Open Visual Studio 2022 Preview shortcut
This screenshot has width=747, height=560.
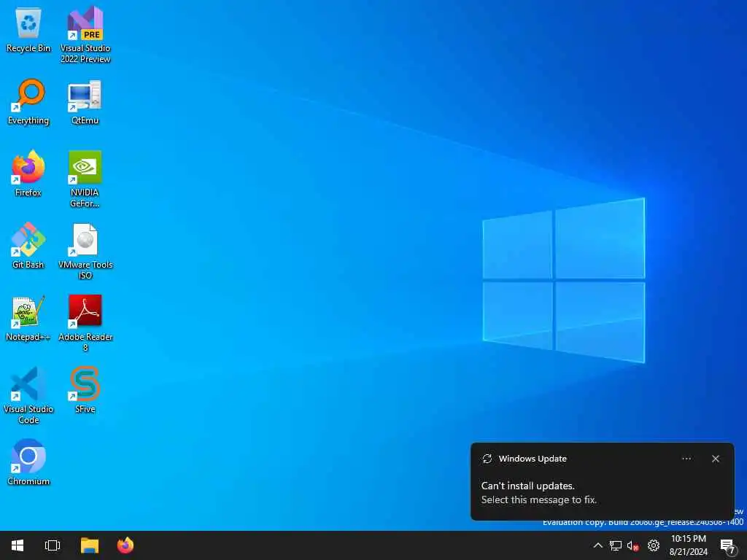click(85, 34)
